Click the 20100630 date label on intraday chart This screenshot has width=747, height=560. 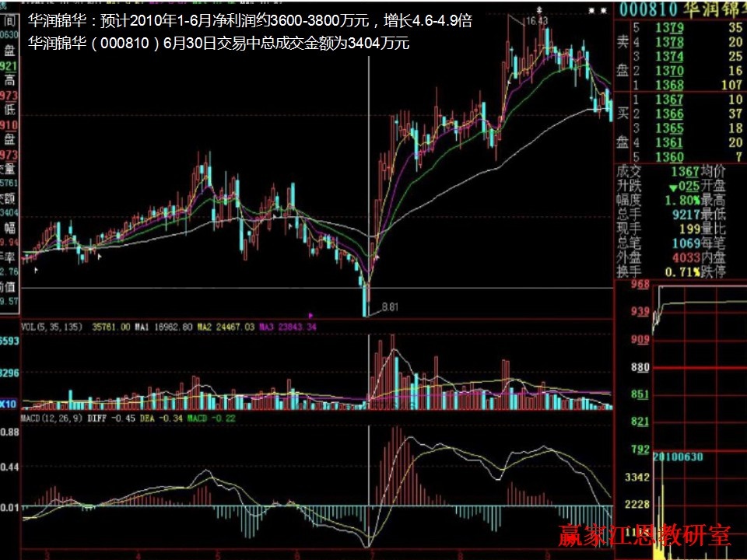pyautogui.click(x=679, y=457)
